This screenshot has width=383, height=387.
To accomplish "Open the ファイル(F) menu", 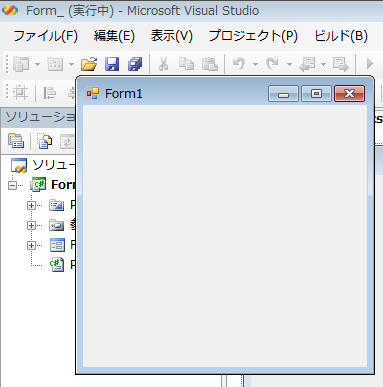I will coord(45,36).
